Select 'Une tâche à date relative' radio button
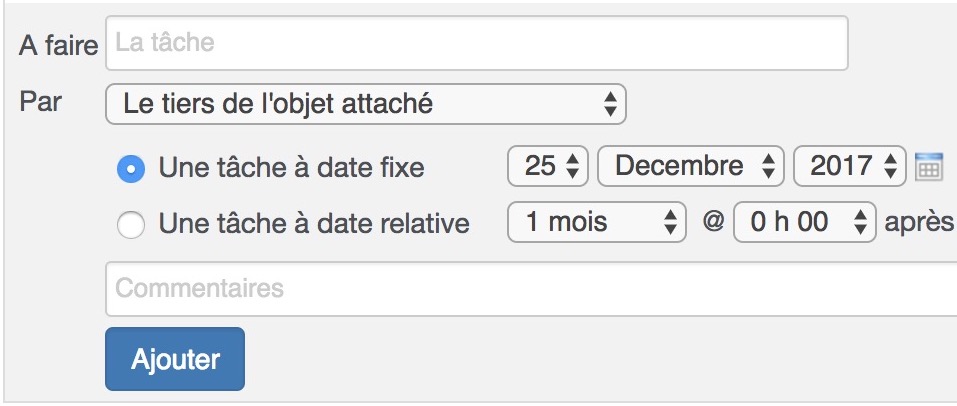The height and width of the screenshot is (406, 957). [x=131, y=224]
